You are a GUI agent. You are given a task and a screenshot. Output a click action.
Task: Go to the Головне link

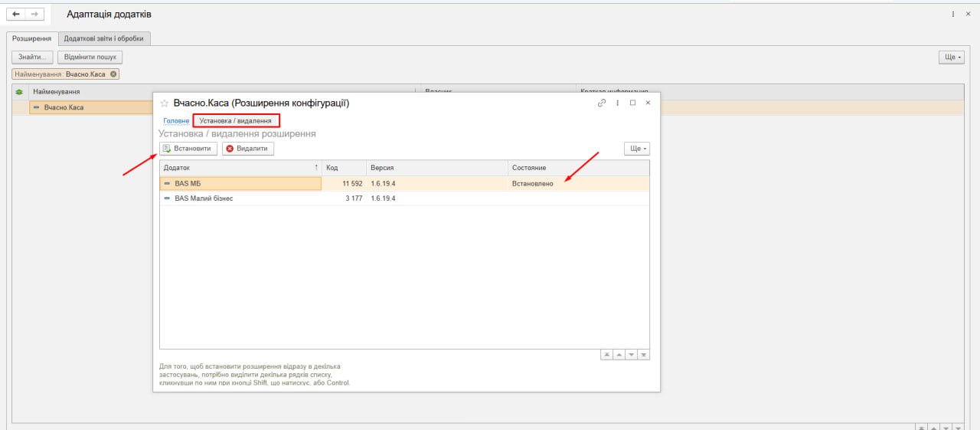click(x=175, y=120)
